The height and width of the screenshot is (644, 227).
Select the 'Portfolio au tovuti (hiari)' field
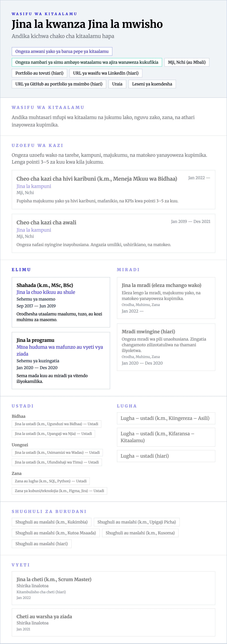[39, 73]
